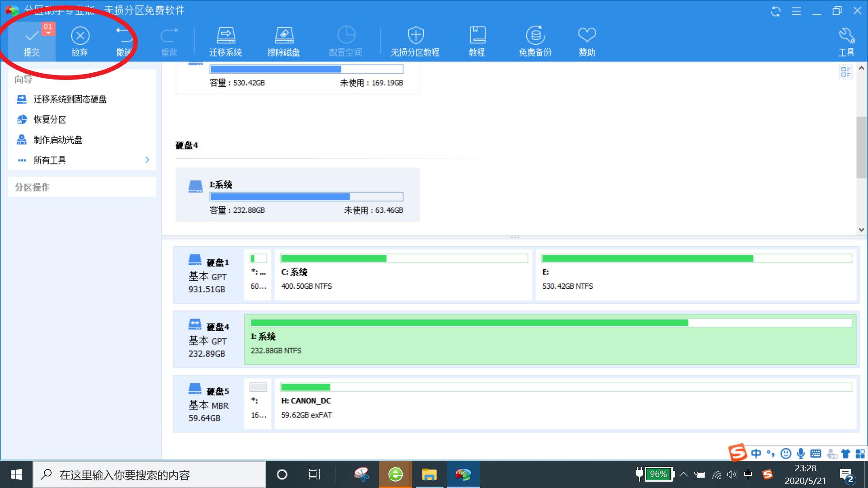
Task: Click the 擦除磁盘 (Wipe Disk) icon
Action: tap(284, 36)
